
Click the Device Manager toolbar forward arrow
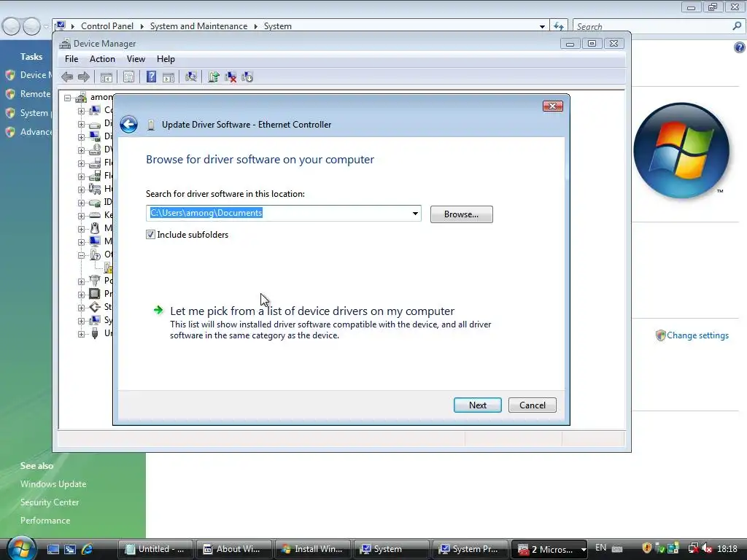click(x=84, y=77)
